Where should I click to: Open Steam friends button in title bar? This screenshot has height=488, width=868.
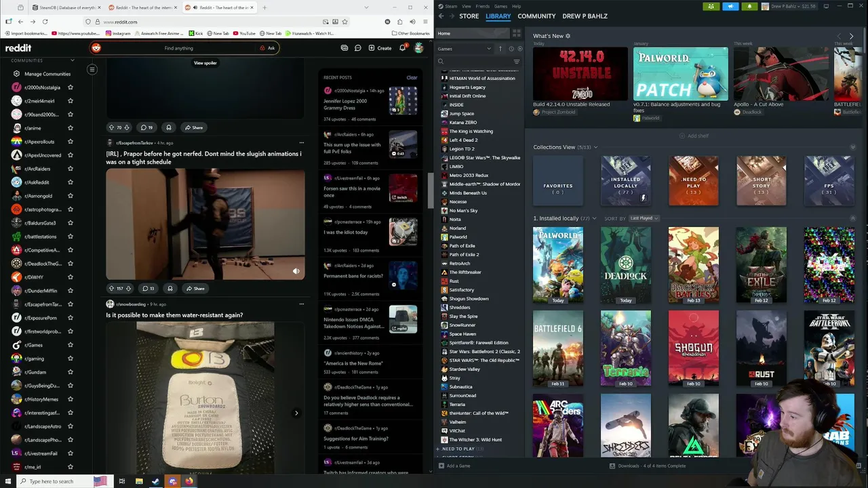click(x=711, y=6)
